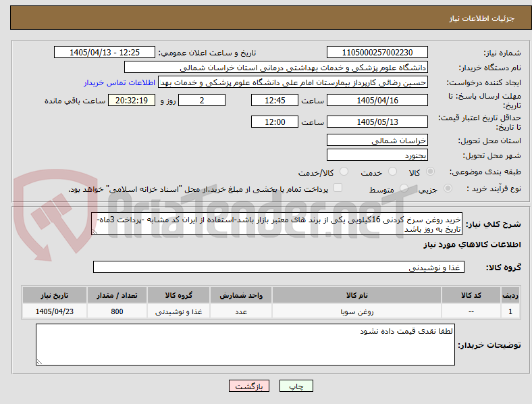Click the شماره نیاز field 1105000257002230
The image size is (532, 404).
[x=377, y=53]
